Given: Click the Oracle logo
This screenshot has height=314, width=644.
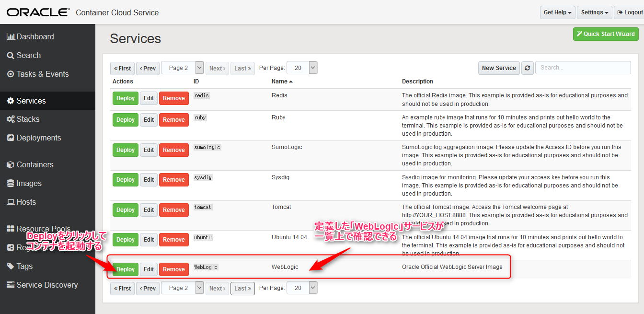Looking at the screenshot, I should [x=38, y=12].
